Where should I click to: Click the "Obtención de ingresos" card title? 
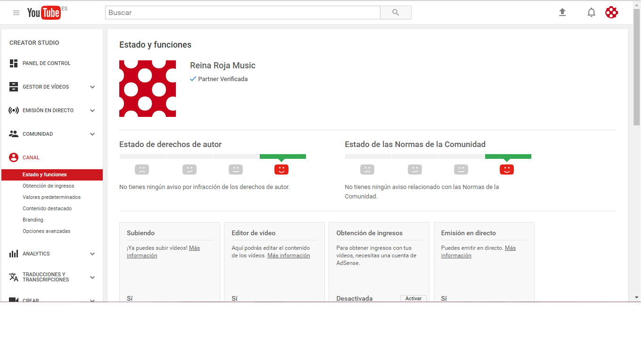tap(370, 233)
